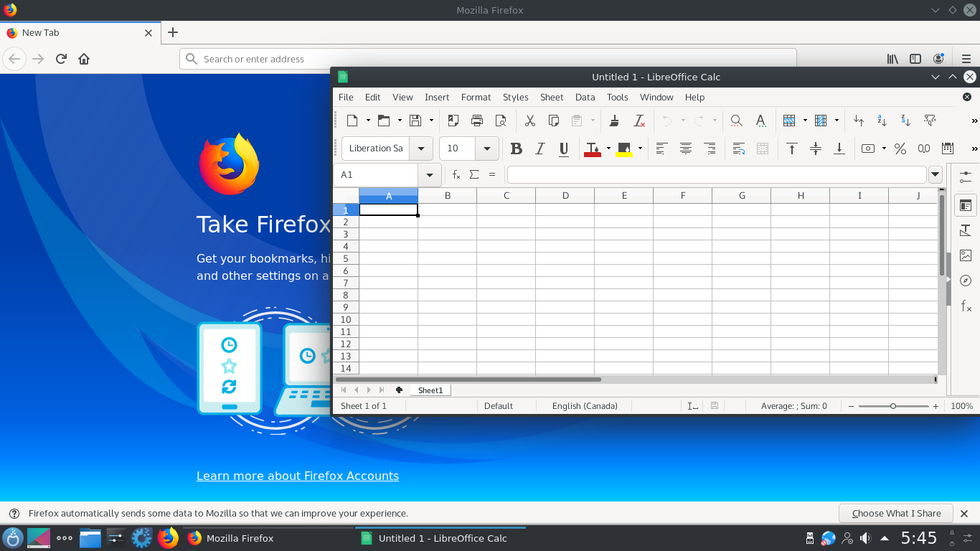Toggle the Print Preview icon

(x=501, y=121)
